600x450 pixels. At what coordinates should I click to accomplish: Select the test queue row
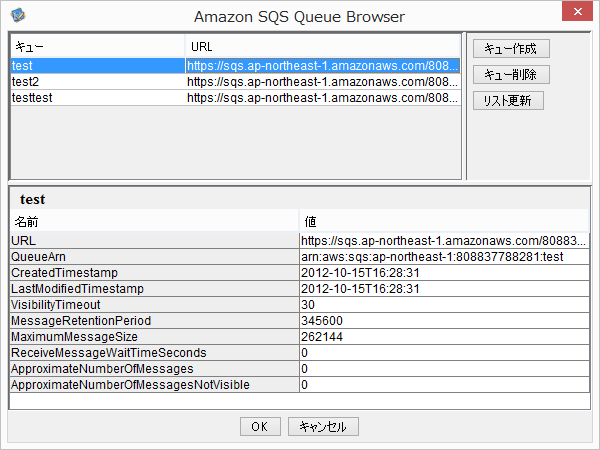(97, 65)
